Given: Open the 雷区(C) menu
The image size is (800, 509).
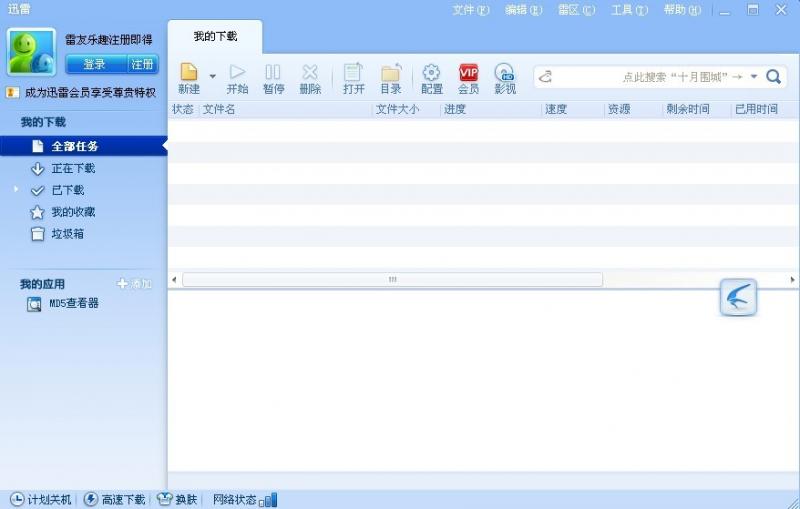Looking at the screenshot, I should [x=577, y=10].
